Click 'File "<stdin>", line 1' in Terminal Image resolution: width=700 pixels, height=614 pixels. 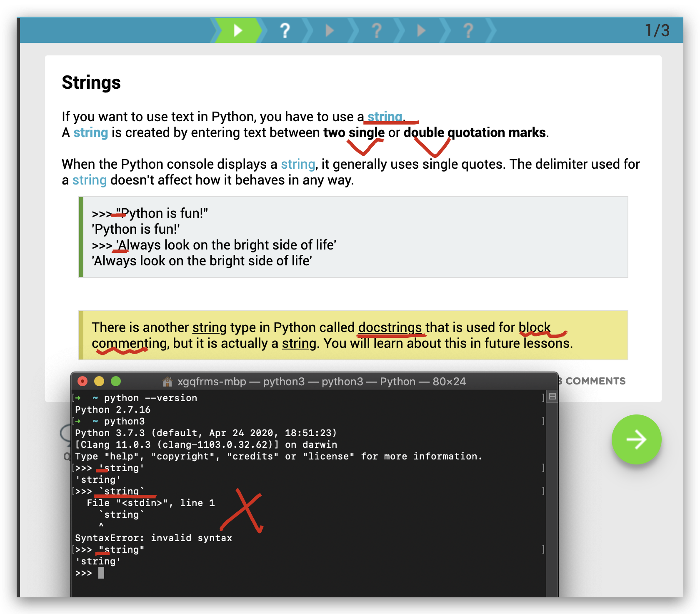[x=151, y=503]
